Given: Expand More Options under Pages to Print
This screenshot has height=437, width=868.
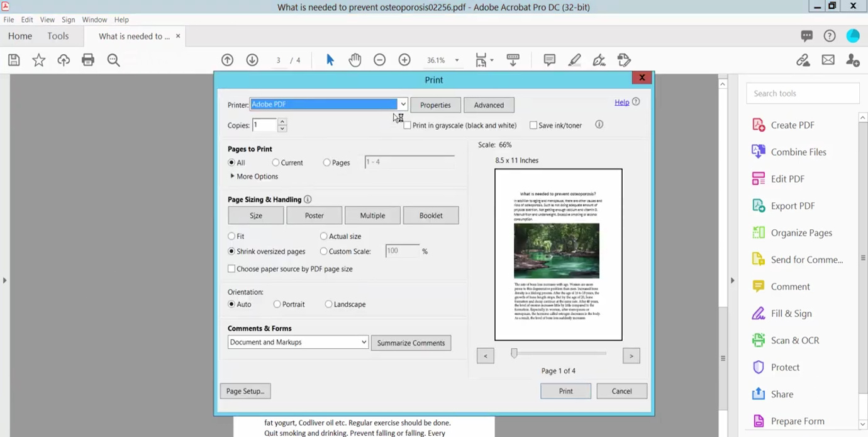Looking at the screenshot, I should [253, 176].
